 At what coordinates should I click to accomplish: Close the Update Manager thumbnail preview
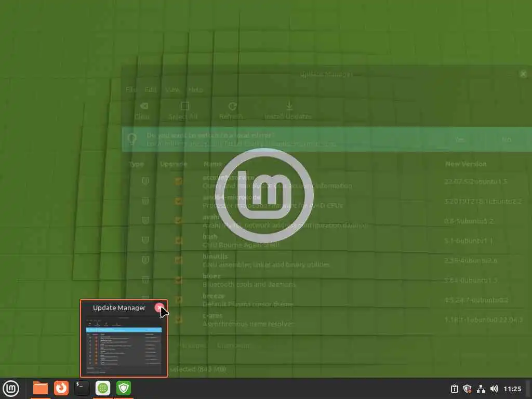tap(159, 308)
